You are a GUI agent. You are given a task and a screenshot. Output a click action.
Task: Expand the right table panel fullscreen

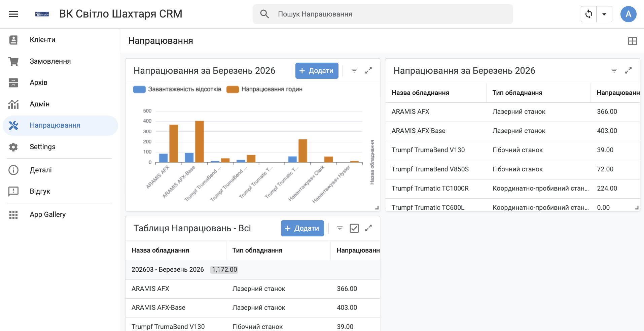(628, 71)
